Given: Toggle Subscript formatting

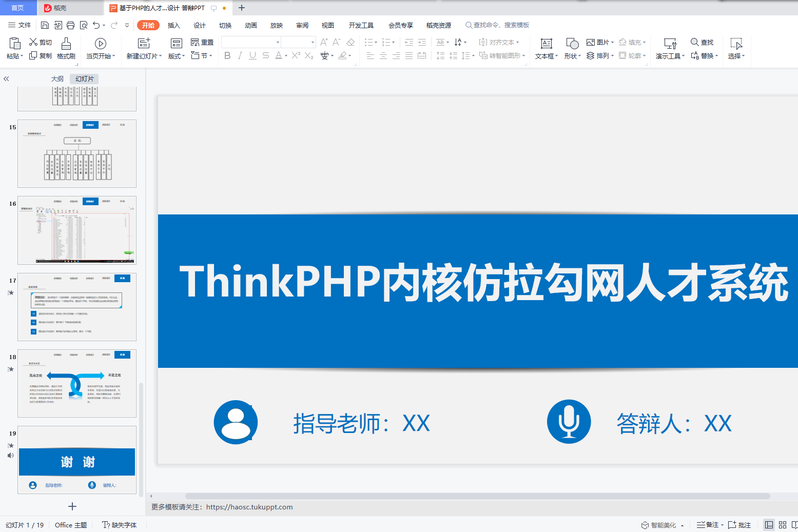Looking at the screenshot, I should click(309, 55).
